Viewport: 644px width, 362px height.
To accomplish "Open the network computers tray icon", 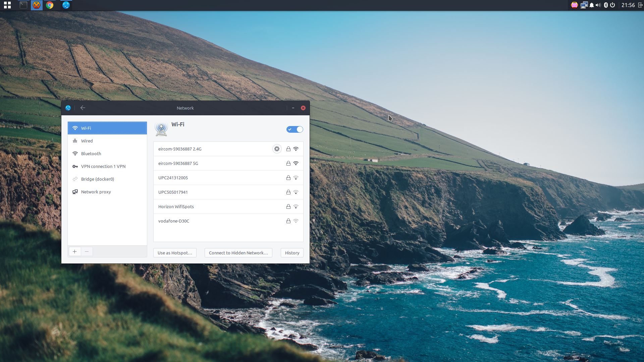I will pos(584,5).
